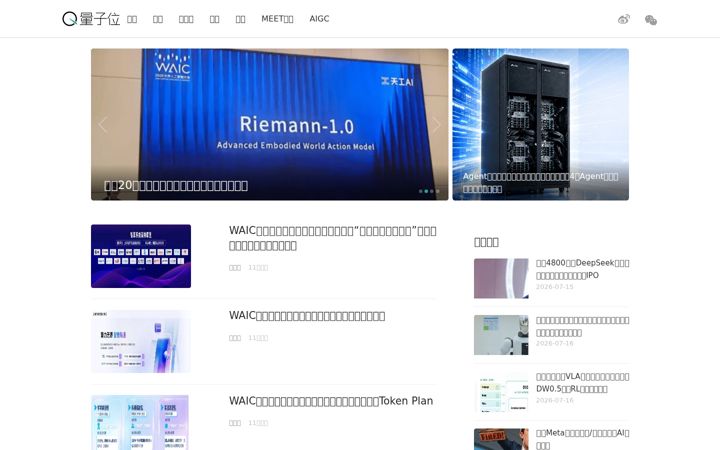Open the three-column blue cards article thumbnail
This screenshot has height=450, width=720.
pos(141,422)
